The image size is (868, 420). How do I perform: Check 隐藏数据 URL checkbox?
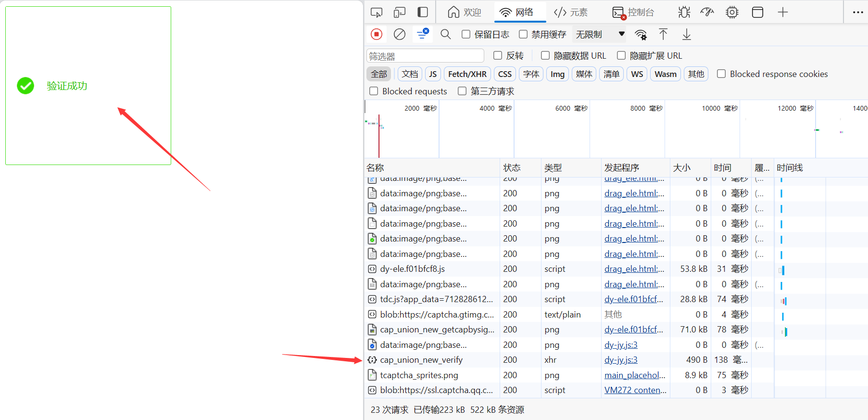(x=545, y=55)
